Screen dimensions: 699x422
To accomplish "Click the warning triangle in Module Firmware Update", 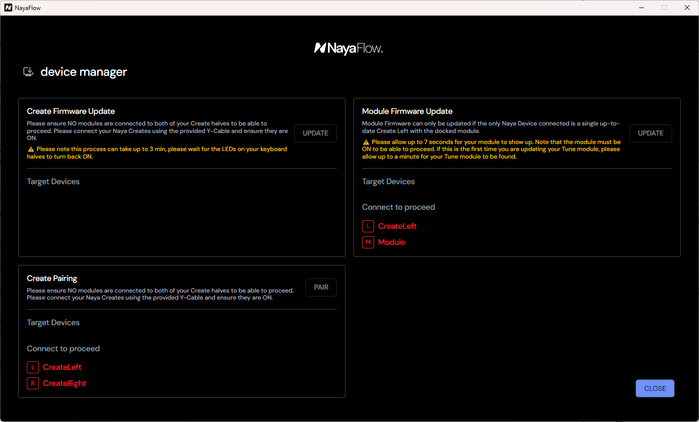I will tap(366, 142).
